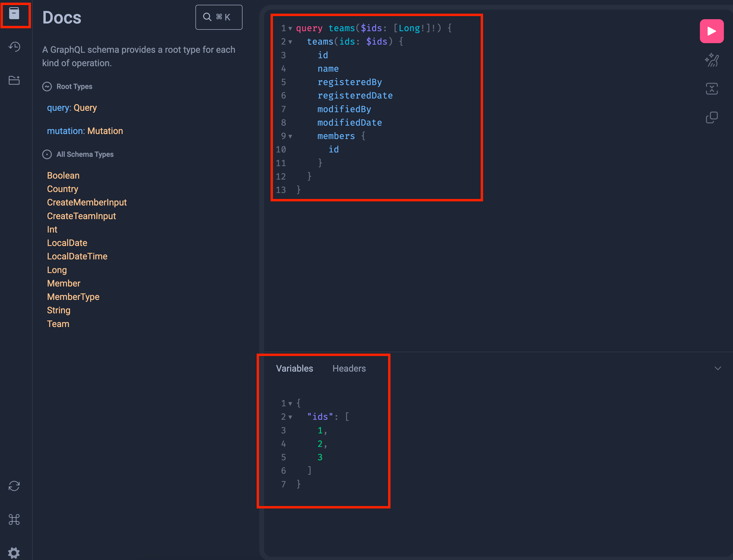Click the docs search field ⌘K
This screenshot has width=733, height=560.
pyautogui.click(x=219, y=17)
